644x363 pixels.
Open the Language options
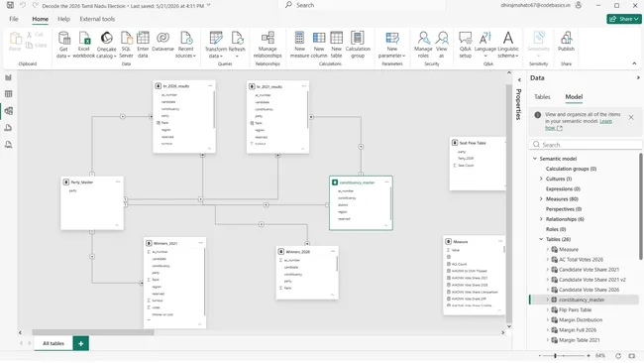pyautogui.click(x=485, y=45)
